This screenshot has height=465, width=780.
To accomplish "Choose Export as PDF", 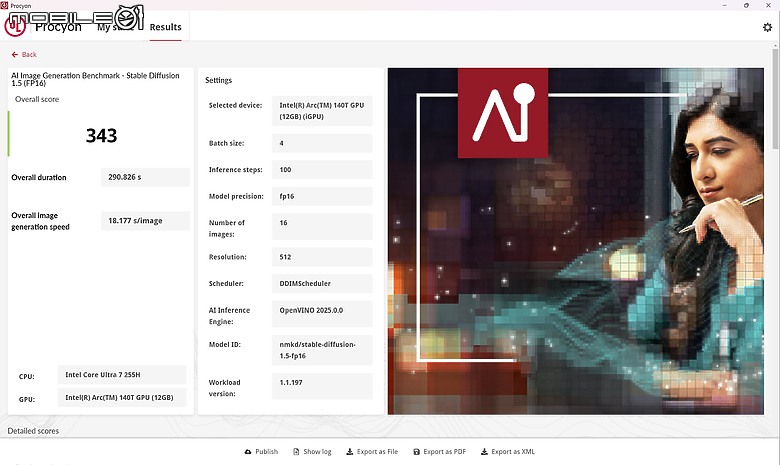I will pyautogui.click(x=440, y=452).
